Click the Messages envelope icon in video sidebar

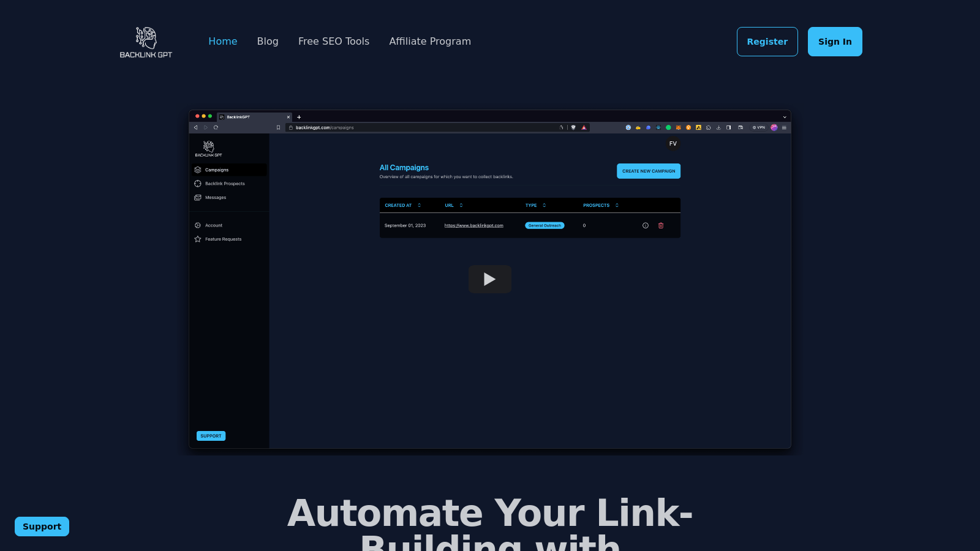tap(198, 198)
